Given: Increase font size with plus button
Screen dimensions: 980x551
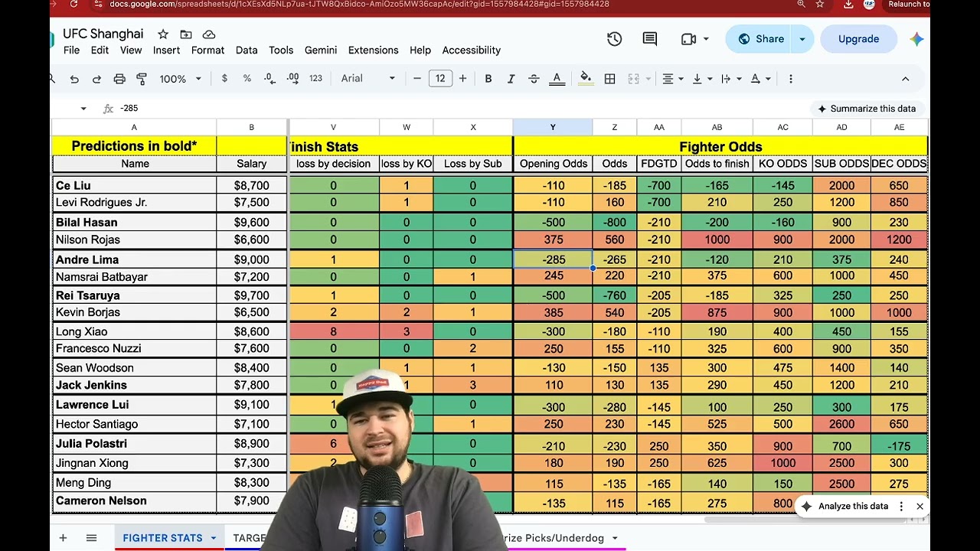Looking at the screenshot, I should point(462,79).
